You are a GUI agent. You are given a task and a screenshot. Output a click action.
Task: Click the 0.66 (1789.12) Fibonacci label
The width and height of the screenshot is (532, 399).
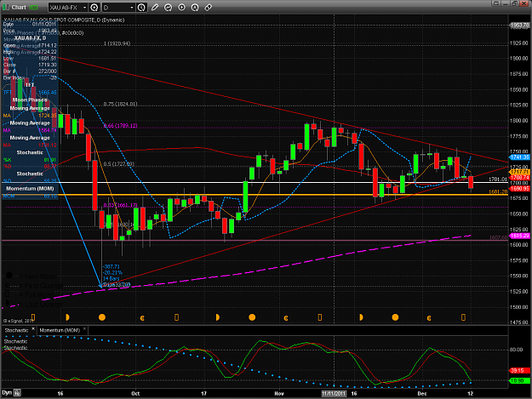(x=120, y=126)
